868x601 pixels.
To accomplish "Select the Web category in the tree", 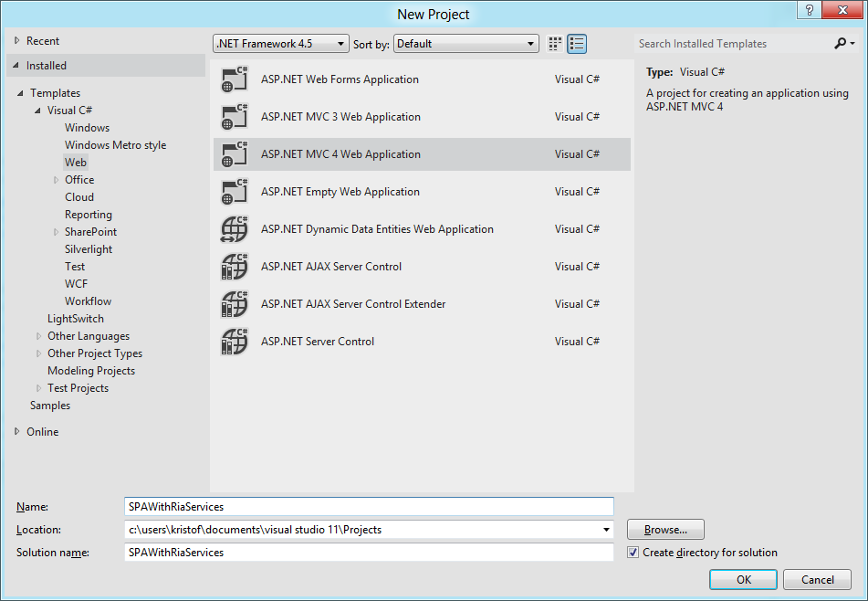I will [x=76, y=162].
